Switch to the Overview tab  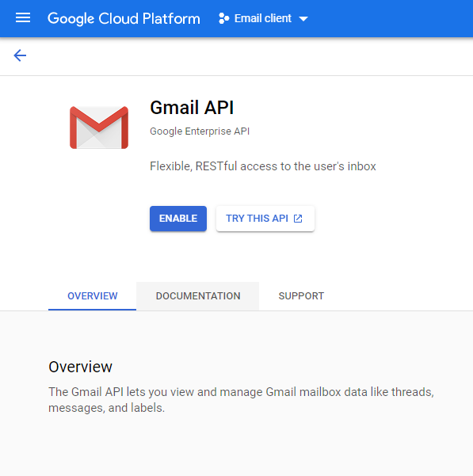pyautogui.click(x=92, y=296)
